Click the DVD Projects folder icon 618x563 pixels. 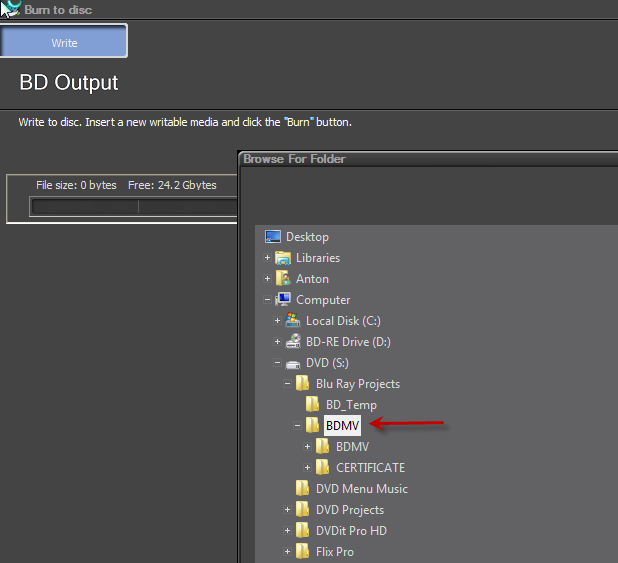[303, 509]
